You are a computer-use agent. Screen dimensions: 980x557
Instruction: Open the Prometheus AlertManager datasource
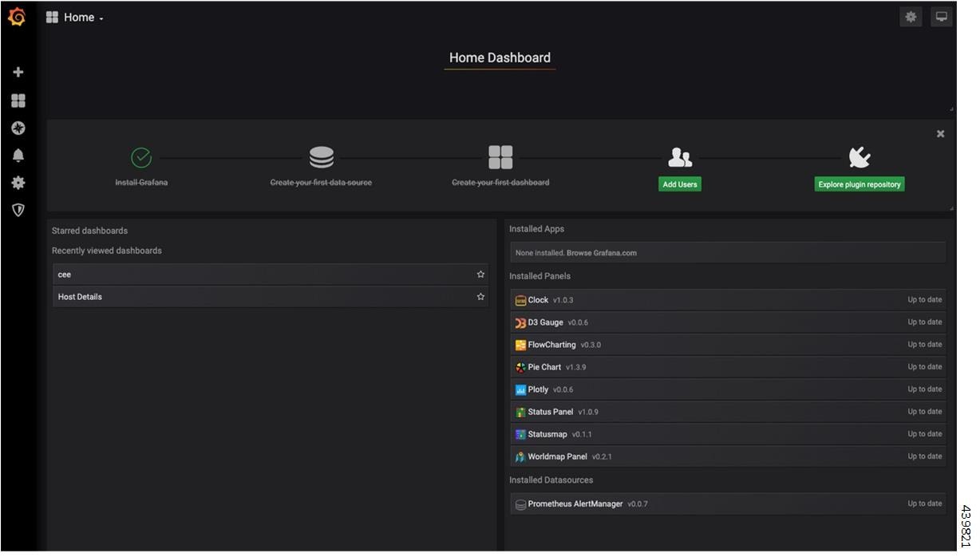pyautogui.click(x=728, y=504)
